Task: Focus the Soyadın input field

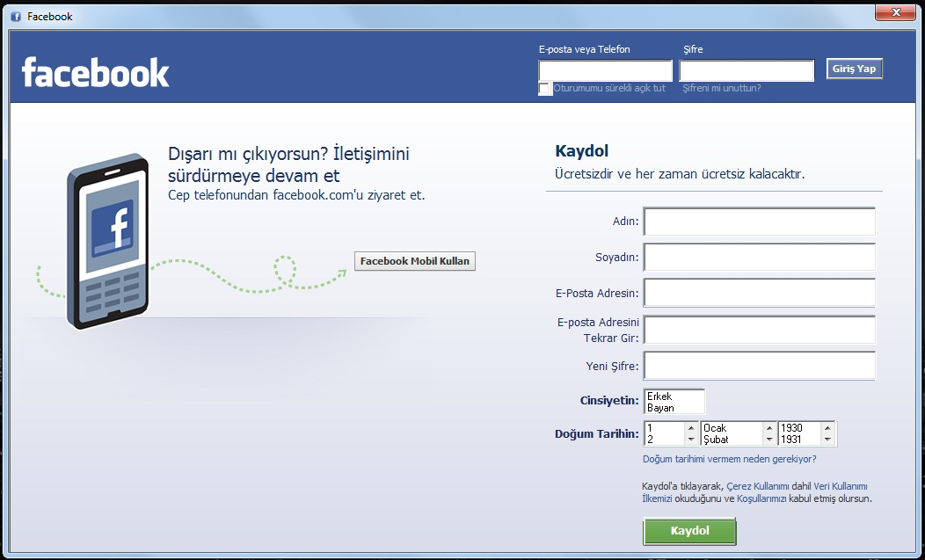Action: (x=759, y=258)
